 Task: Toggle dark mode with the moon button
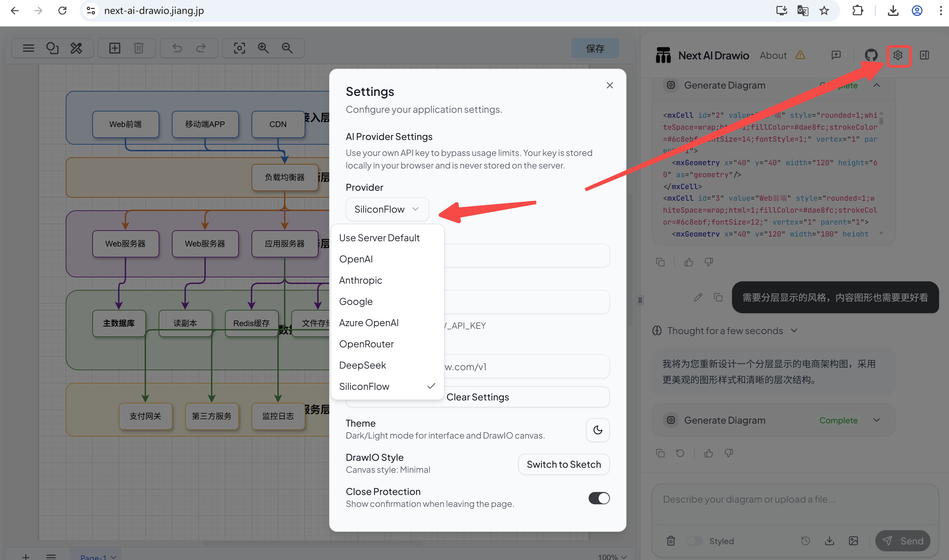click(x=598, y=430)
